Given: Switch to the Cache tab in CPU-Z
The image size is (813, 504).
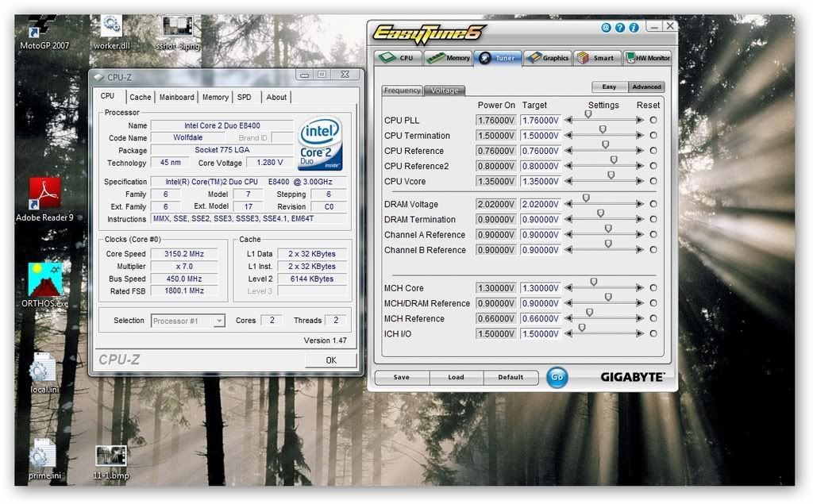Looking at the screenshot, I should pos(140,97).
